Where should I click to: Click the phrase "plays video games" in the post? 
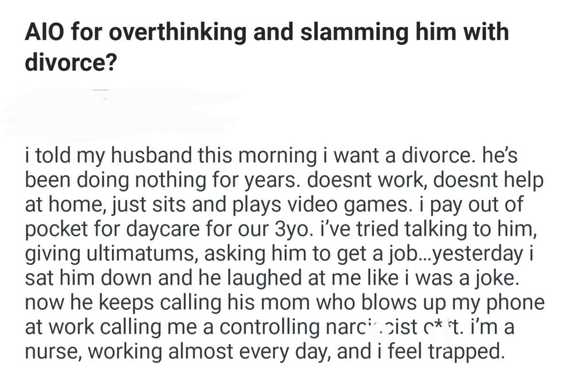coord(271,205)
